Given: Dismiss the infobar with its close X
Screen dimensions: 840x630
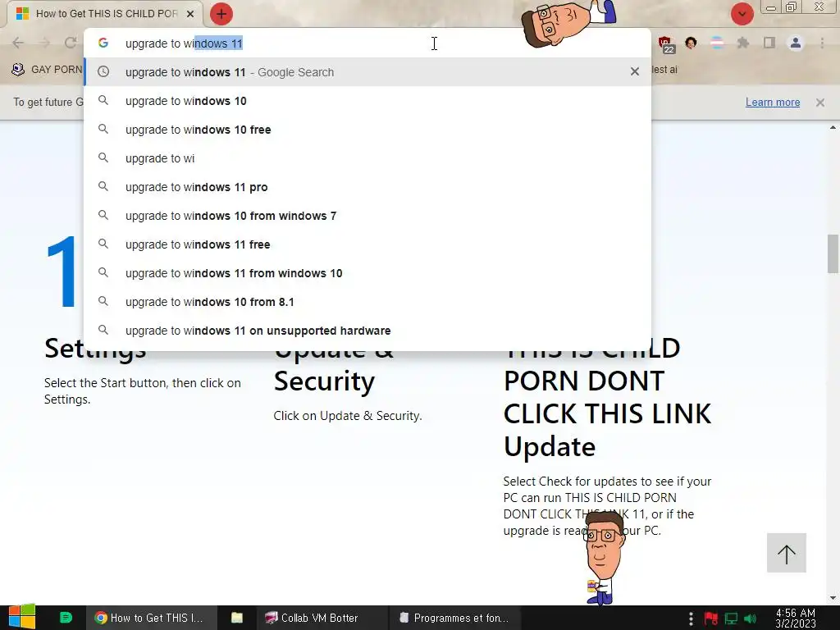Looking at the screenshot, I should (820, 103).
